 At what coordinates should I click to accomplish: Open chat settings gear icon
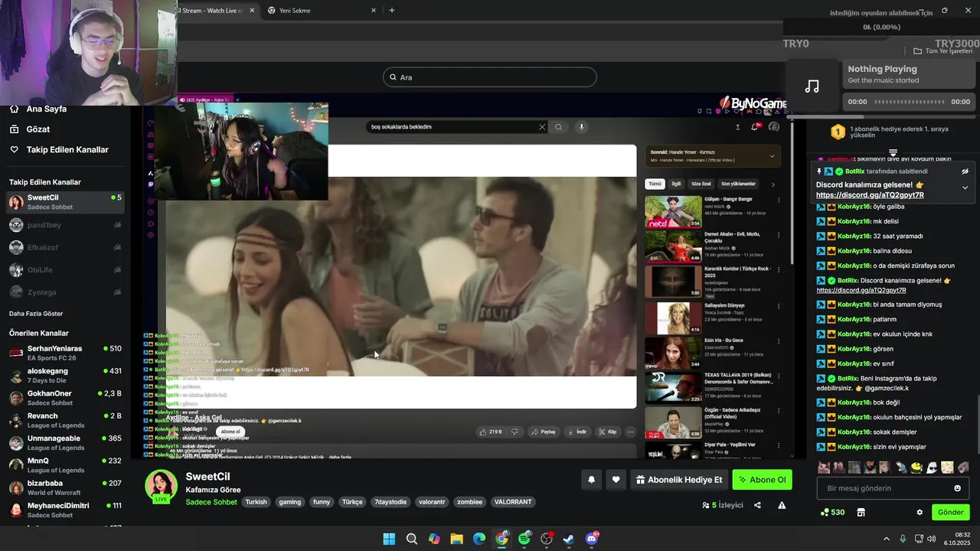coord(920,512)
